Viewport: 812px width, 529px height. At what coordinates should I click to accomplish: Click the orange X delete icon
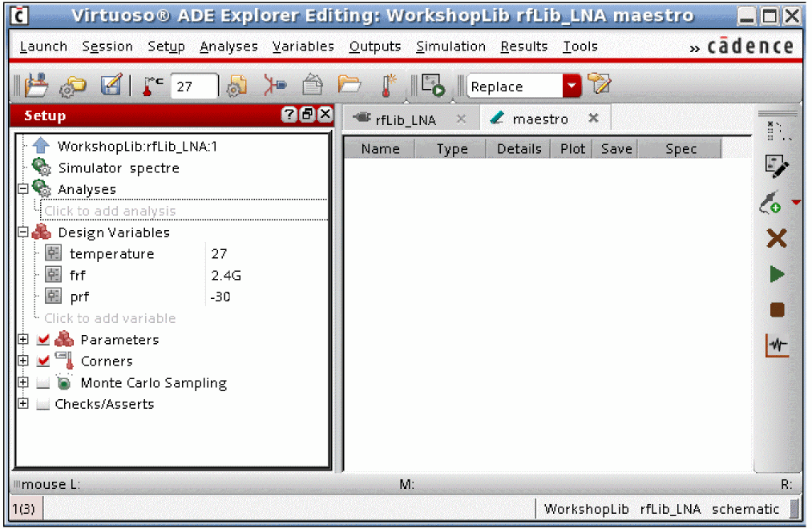click(777, 239)
